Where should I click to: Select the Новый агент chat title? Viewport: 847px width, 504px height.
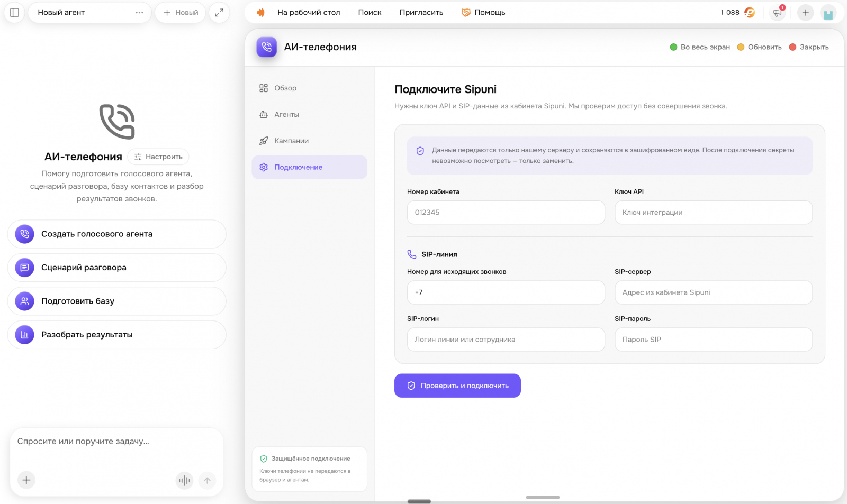tap(61, 13)
